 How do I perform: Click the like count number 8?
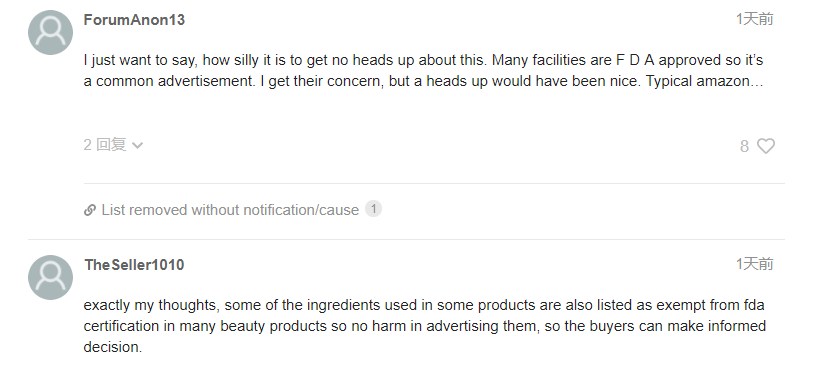point(745,147)
